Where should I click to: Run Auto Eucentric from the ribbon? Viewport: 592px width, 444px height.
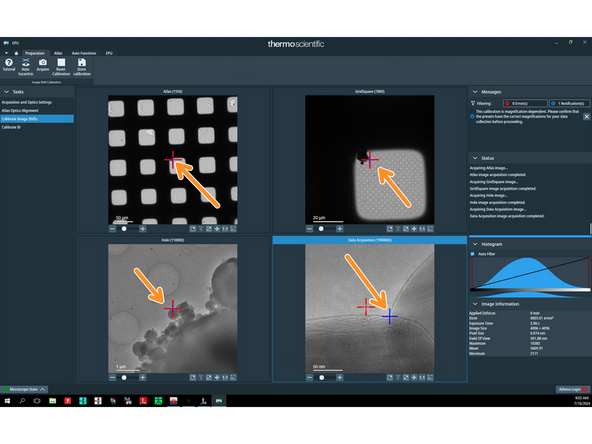(x=25, y=66)
